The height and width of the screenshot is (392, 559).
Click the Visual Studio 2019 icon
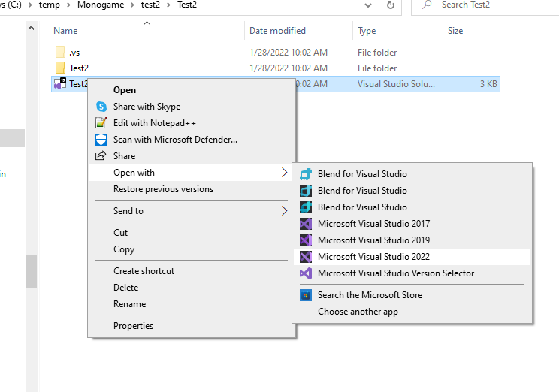click(x=306, y=240)
